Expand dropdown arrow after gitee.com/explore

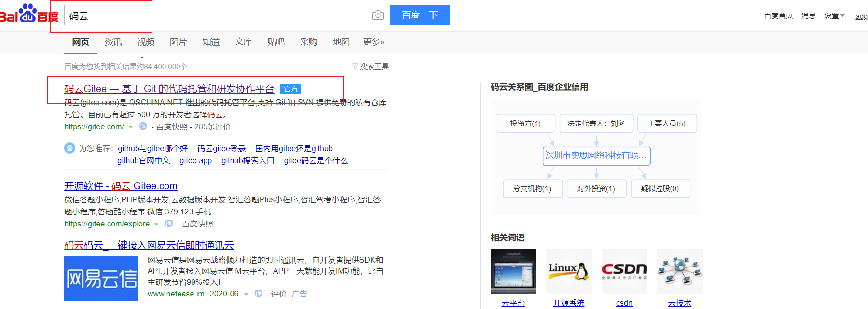pyautogui.click(x=156, y=224)
